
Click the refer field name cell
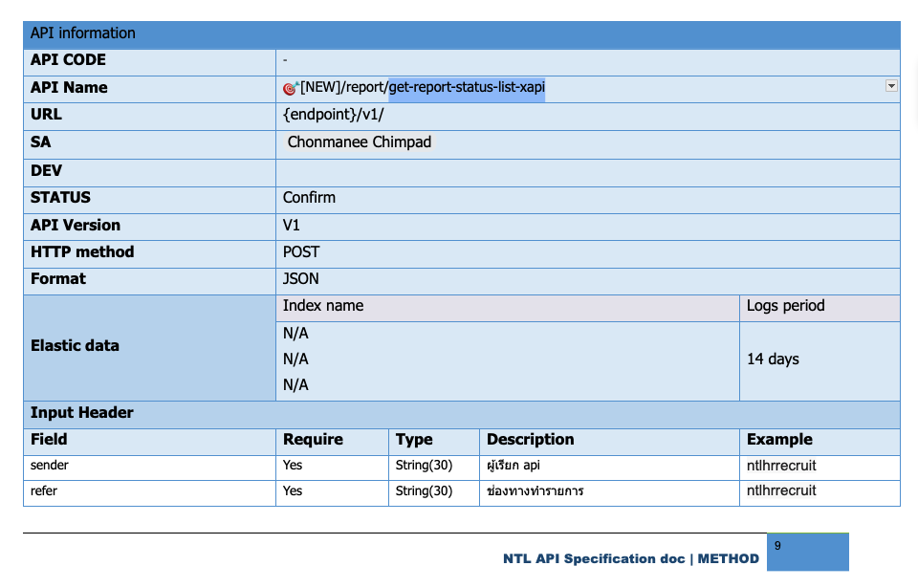[x=44, y=491]
